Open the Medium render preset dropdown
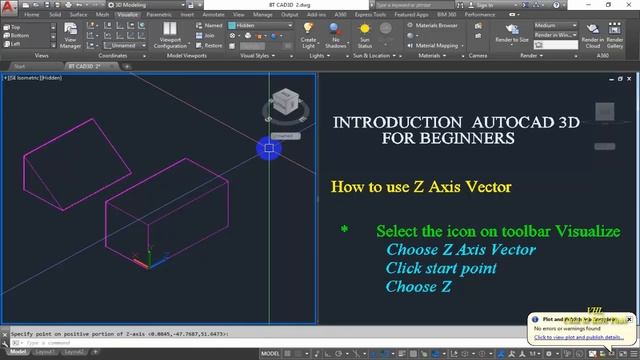 (x=556, y=25)
